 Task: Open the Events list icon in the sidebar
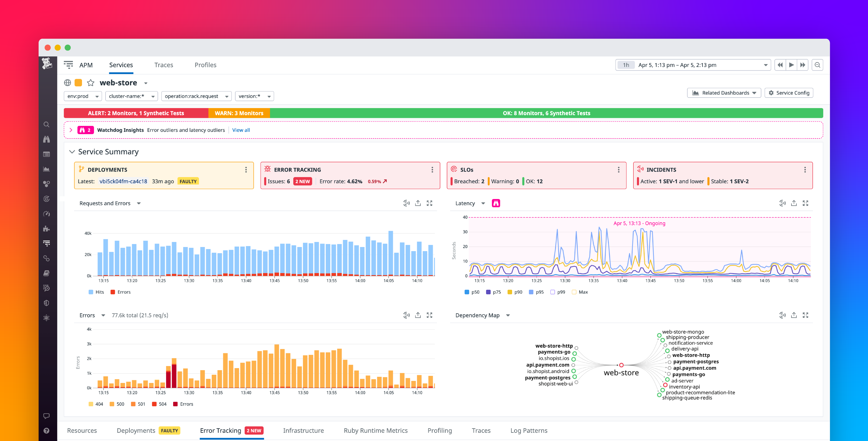point(47,154)
